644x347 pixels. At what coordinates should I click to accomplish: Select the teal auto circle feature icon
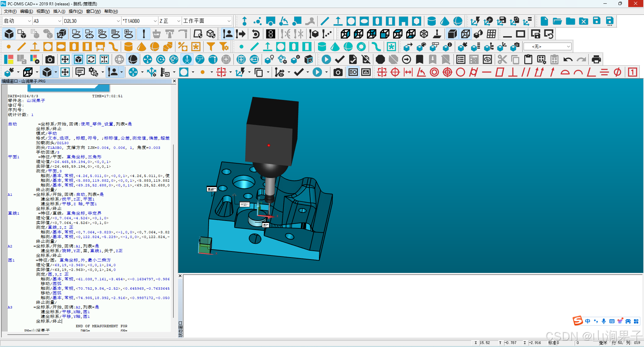coord(281,47)
